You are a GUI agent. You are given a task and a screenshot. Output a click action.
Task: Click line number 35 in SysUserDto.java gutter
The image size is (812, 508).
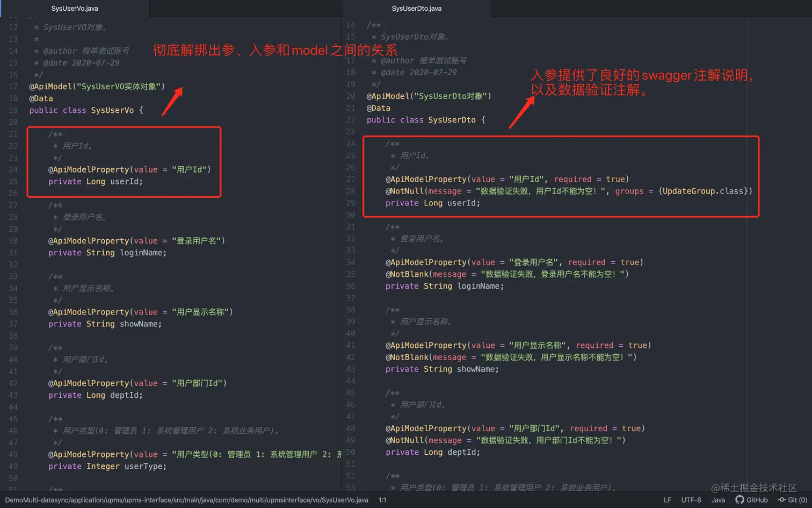click(351, 274)
